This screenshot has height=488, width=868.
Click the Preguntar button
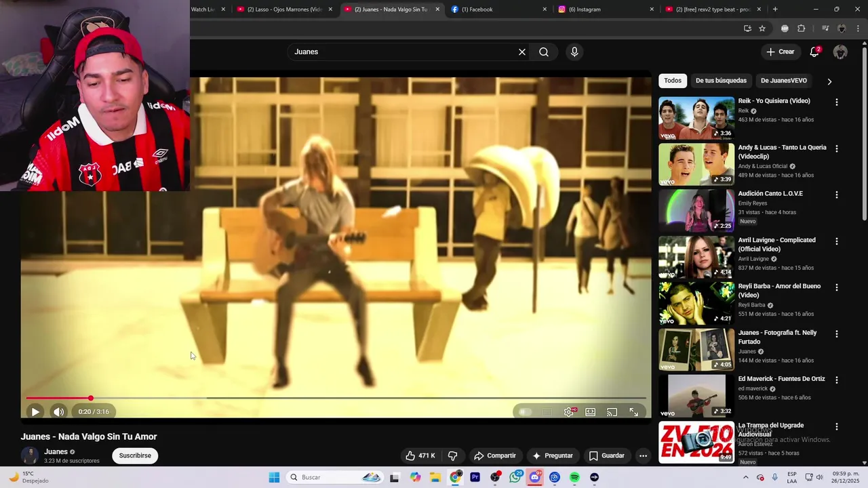[553, 455]
